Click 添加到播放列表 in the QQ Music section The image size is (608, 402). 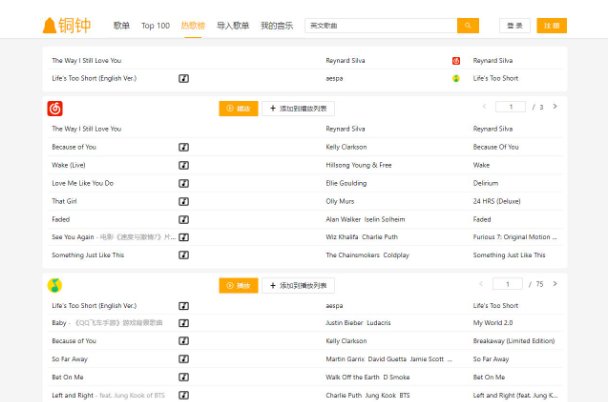pyautogui.click(x=298, y=285)
